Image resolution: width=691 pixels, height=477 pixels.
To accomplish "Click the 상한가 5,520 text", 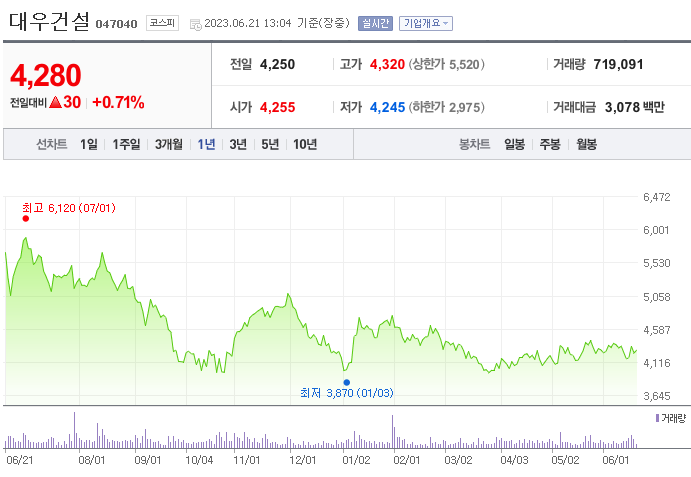I will pyautogui.click(x=446, y=64).
